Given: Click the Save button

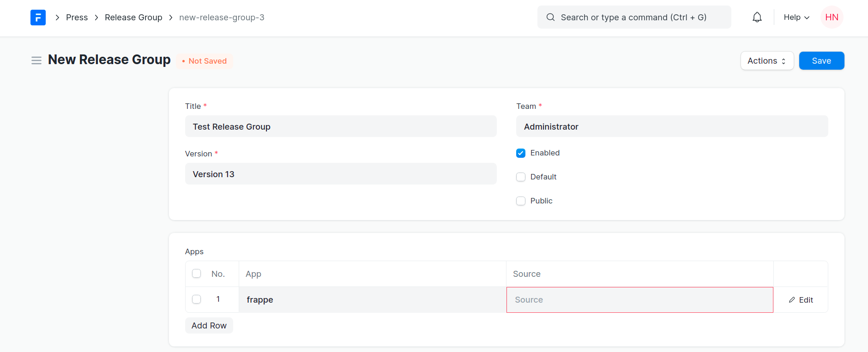Looking at the screenshot, I should (821, 61).
